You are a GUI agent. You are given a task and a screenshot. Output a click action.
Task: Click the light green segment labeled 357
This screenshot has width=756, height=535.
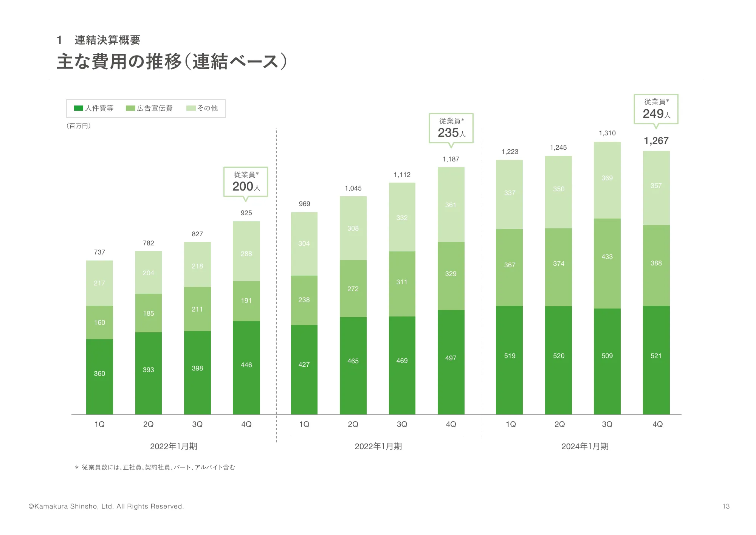(656, 188)
